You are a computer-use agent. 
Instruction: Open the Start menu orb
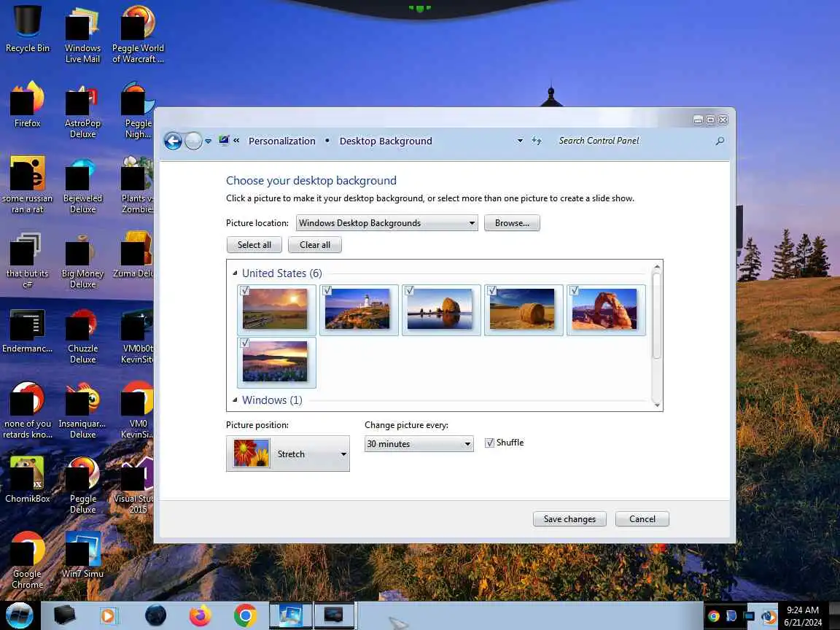[x=19, y=615]
